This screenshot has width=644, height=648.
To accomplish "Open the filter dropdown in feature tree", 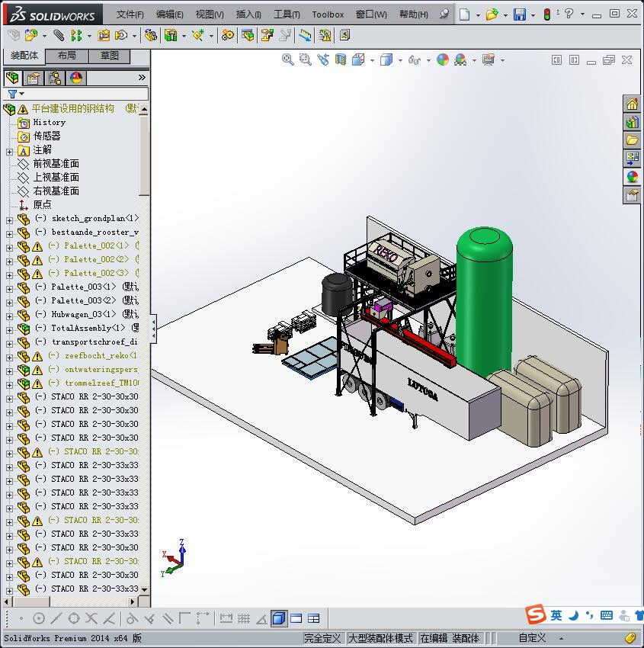I will 22,94.
